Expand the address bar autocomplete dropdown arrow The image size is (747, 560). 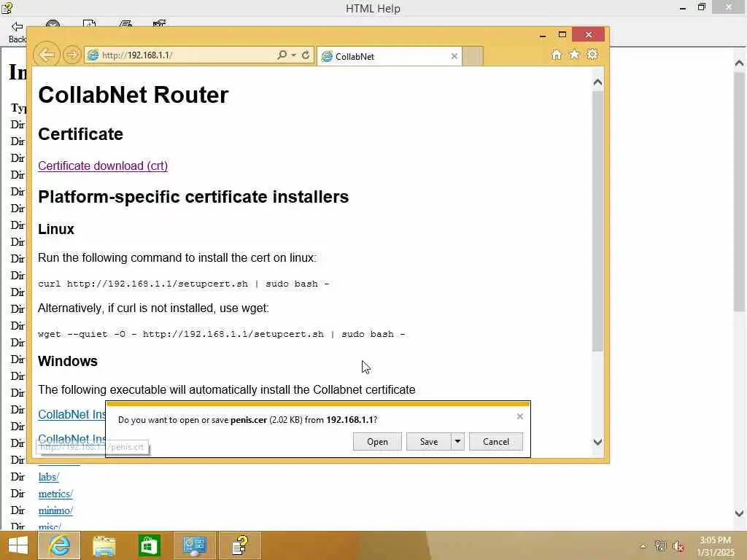(x=294, y=55)
